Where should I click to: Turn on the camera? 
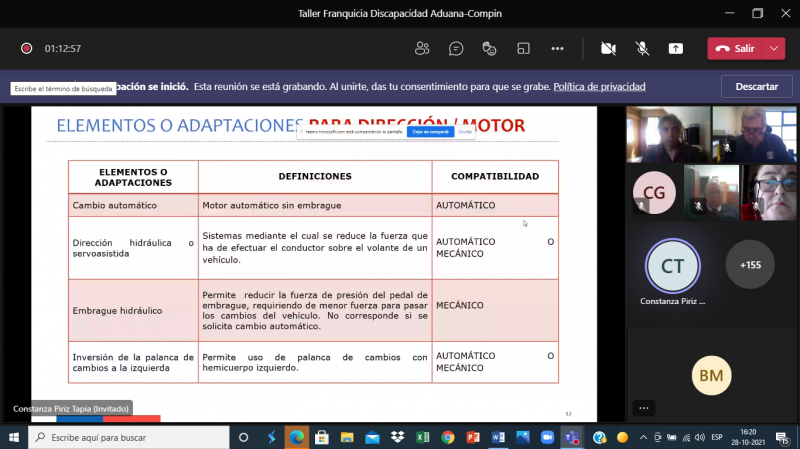click(608, 48)
